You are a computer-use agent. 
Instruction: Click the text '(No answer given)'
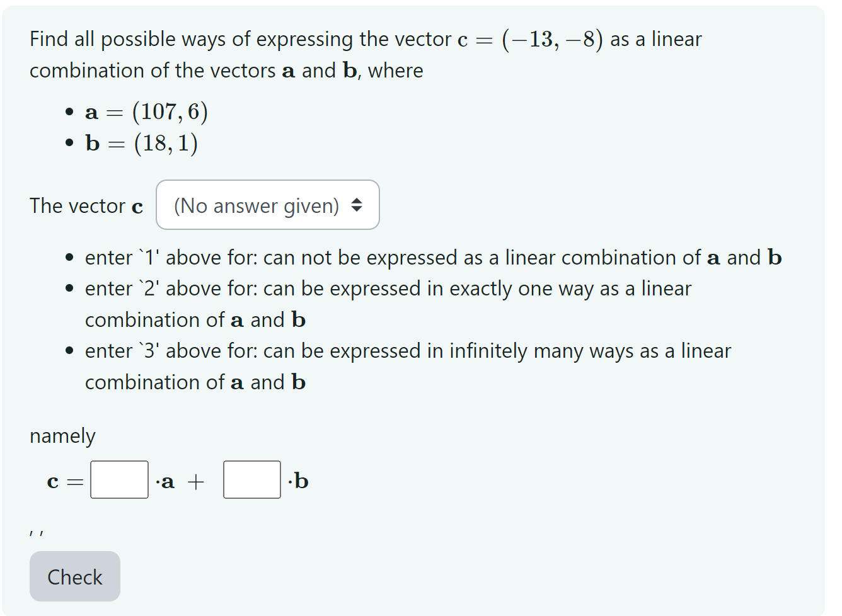point(257,205)
